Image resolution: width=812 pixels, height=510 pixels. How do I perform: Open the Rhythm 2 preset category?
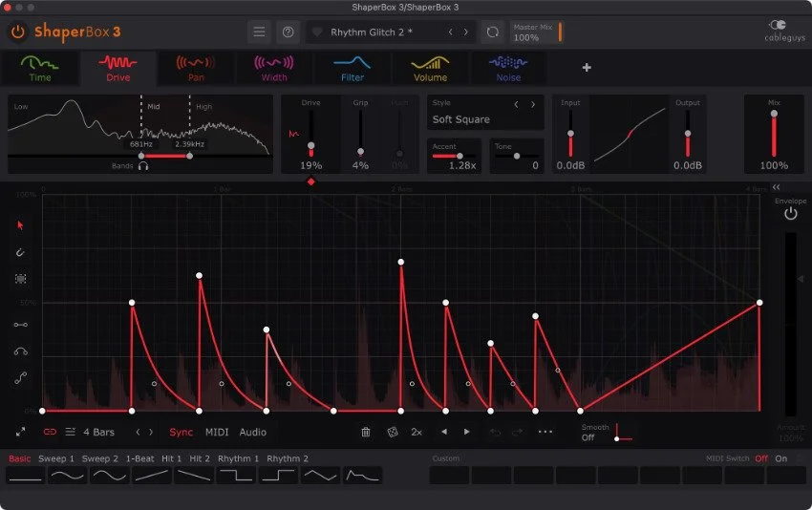point(288,458)
